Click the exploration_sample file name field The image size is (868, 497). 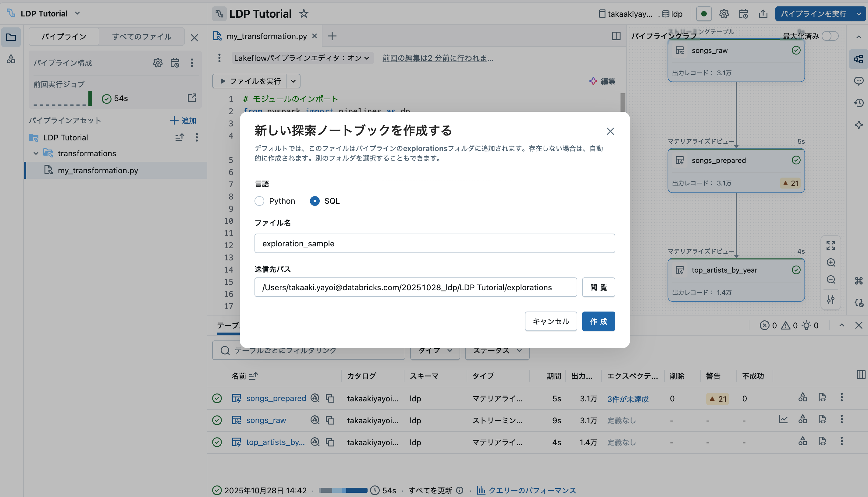click(x=434, y=243)
